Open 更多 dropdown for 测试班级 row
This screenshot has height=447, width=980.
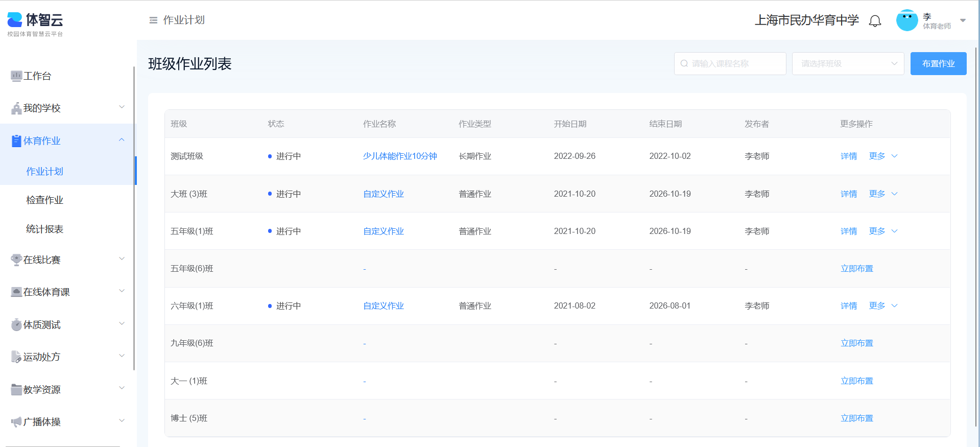(883, 156)
